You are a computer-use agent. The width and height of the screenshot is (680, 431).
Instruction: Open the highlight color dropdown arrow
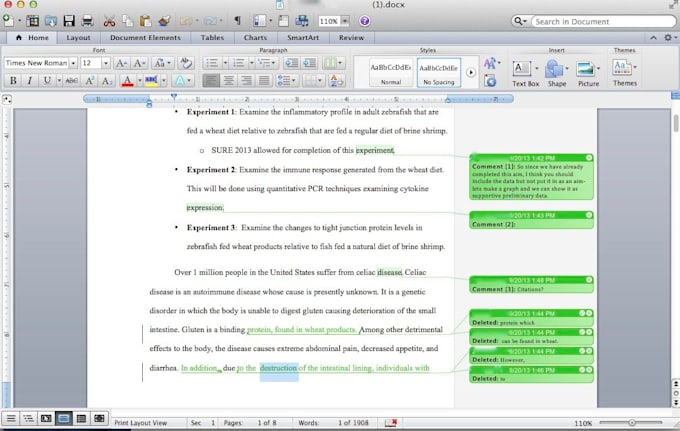pyautogui.click(x=164, y=81)
